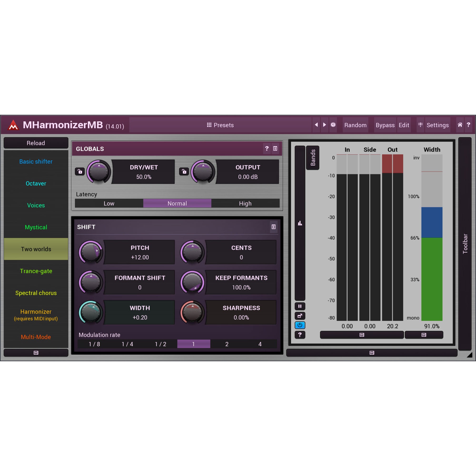Click the Output knob
Screen dimensions: 476x476
203,172
